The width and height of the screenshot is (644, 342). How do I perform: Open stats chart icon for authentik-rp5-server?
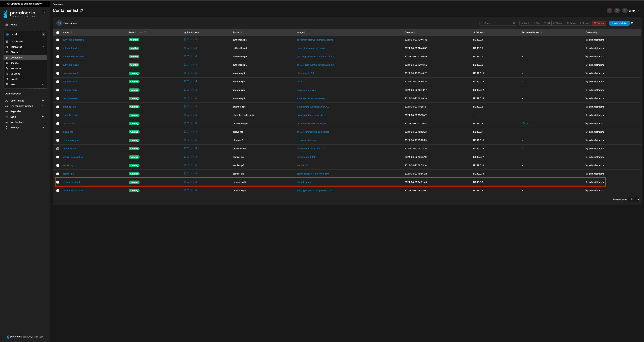pos(191,56)
